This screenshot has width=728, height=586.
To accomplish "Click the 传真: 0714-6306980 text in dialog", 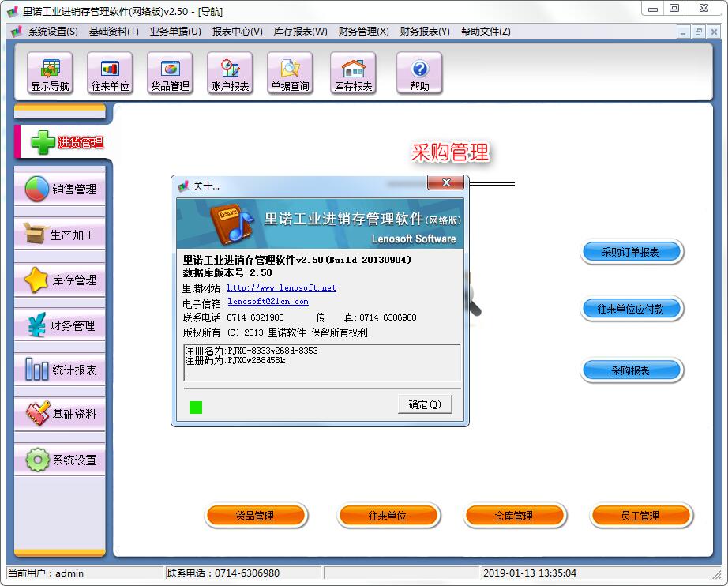I will pyautogui.click(x=366, y=317).
